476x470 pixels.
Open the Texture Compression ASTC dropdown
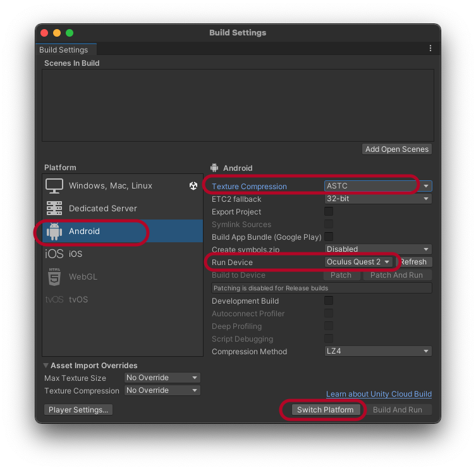coord(378,186)
